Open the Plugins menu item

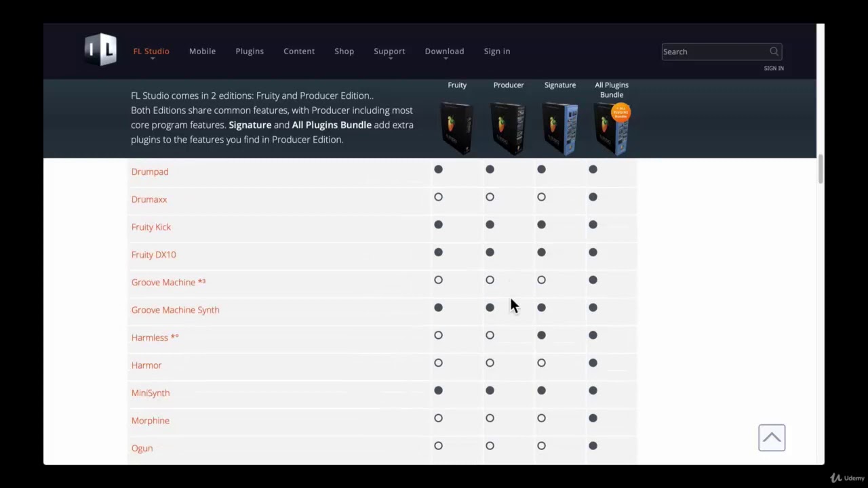tap(250, 51)
